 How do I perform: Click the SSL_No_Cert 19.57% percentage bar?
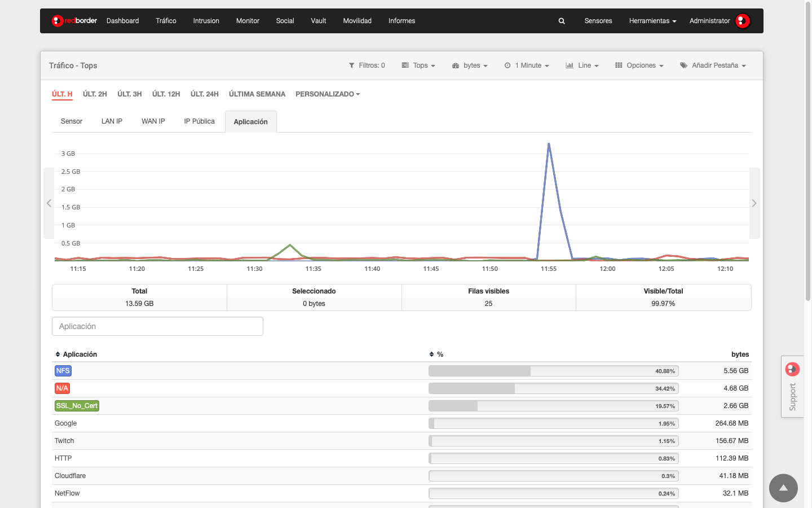[553, 406]
